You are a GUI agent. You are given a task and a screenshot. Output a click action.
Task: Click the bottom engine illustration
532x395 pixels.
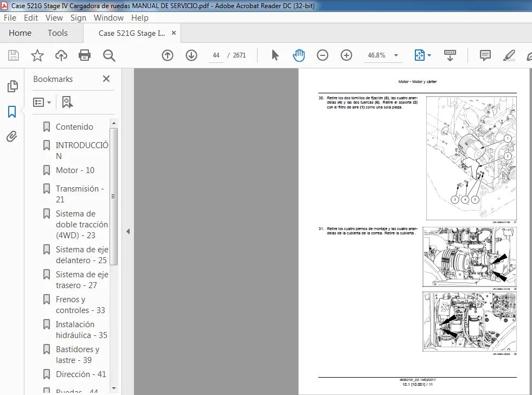click(x=470, y=321)
